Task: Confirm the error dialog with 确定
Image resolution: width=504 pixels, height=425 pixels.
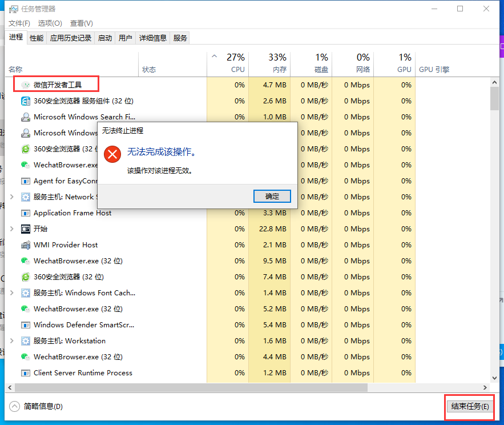Action: [x=272, y=197]
